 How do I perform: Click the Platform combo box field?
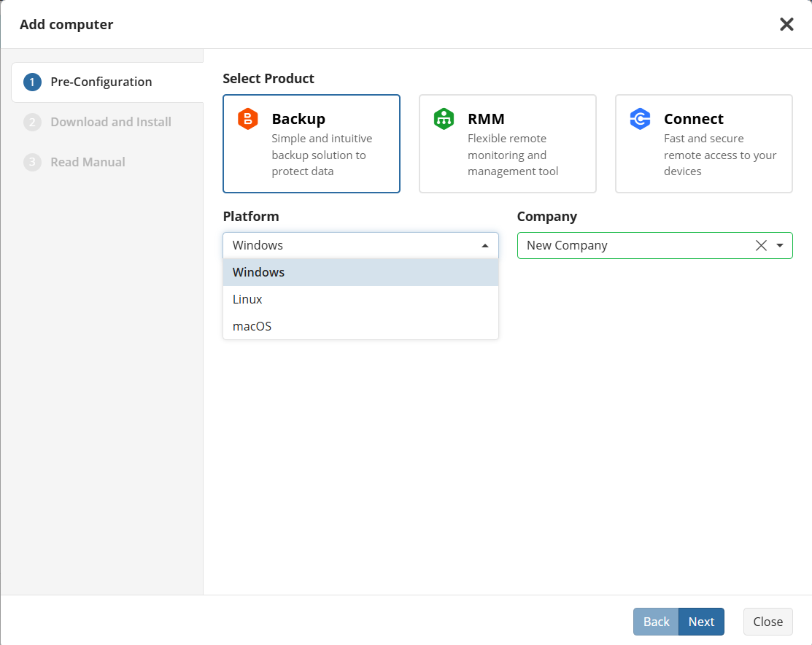[360, 245]
